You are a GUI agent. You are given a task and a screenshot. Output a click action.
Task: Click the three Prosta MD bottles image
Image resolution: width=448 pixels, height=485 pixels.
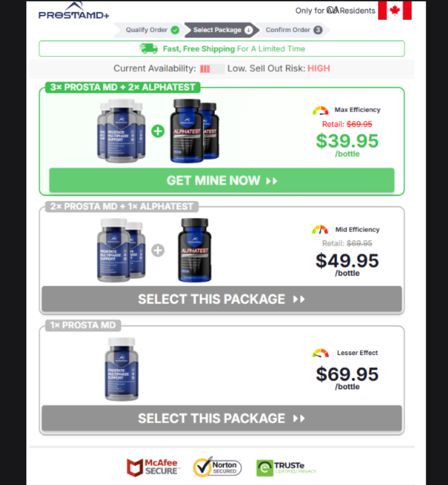[122, 131]
